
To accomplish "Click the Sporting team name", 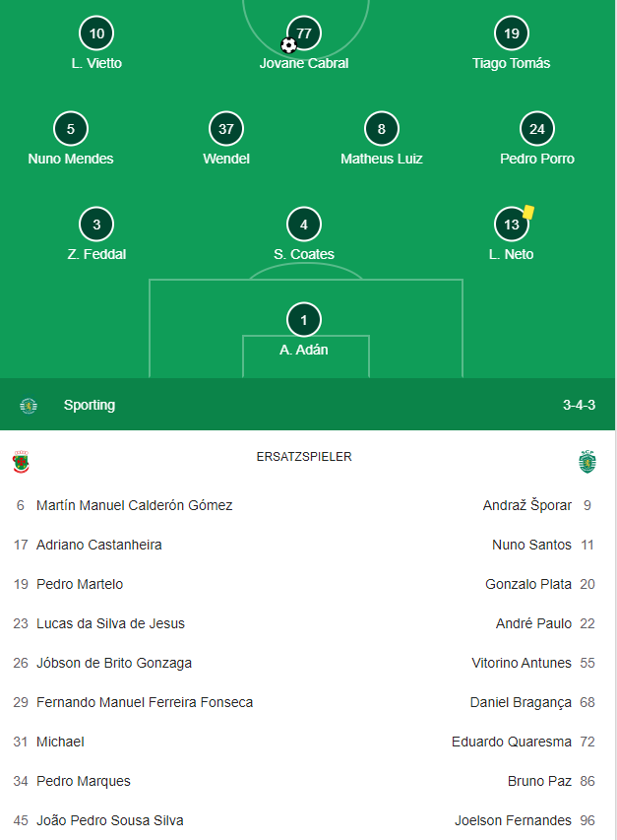I will pyautogui.click(x=90, y=405).
